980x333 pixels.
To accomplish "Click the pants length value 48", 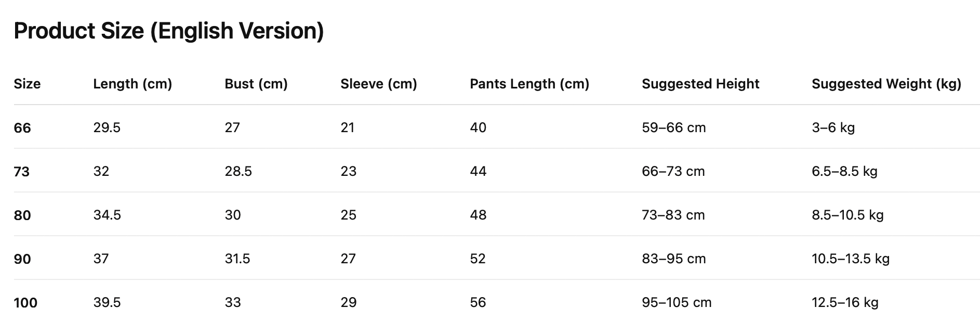I will click(478, 215).
